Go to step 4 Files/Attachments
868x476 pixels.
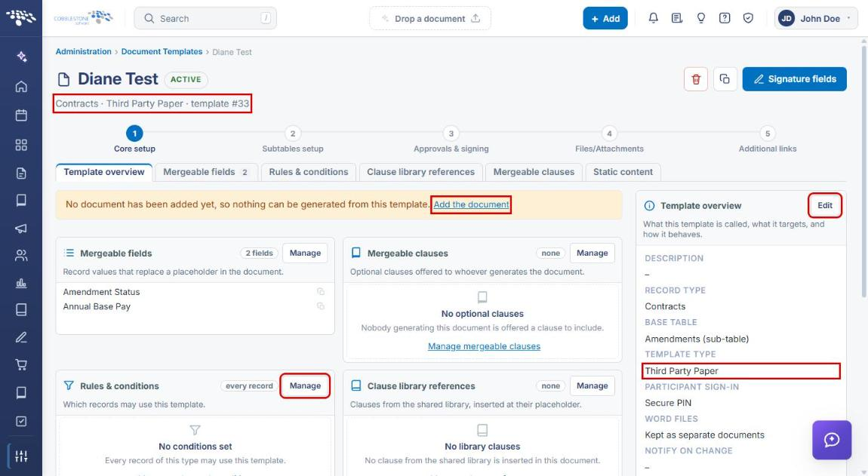(609, 140)
